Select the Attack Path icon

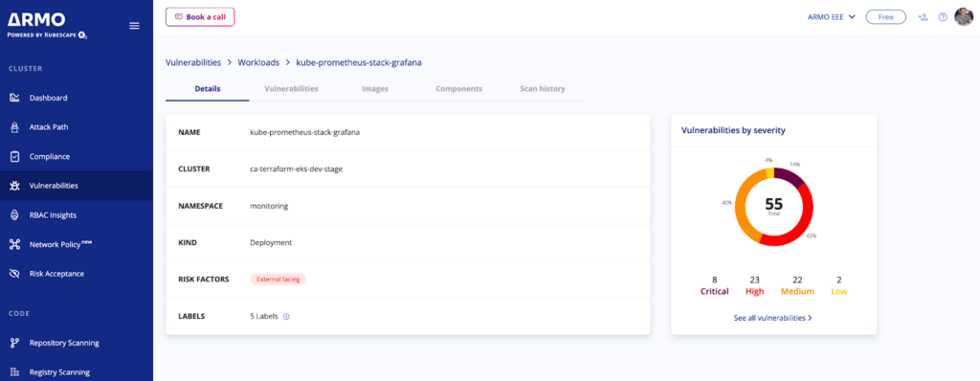(15, 127)
